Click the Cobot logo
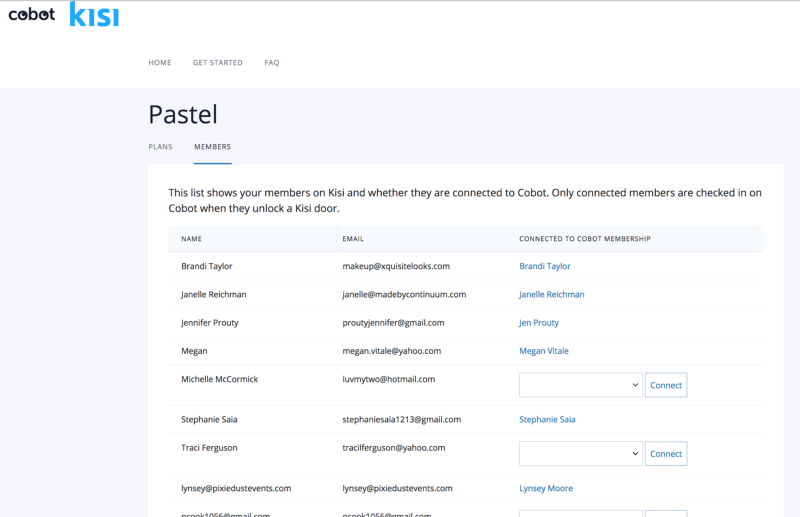Image resolution: width=800 pixels, height=517 pixels. point(32,14)
